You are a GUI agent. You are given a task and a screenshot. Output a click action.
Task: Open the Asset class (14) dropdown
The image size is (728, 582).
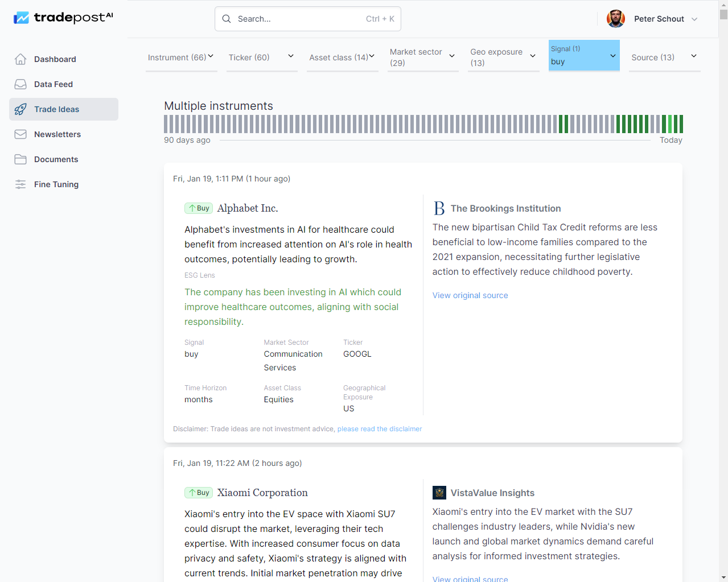pyautogui.click(x=343, y=57)
